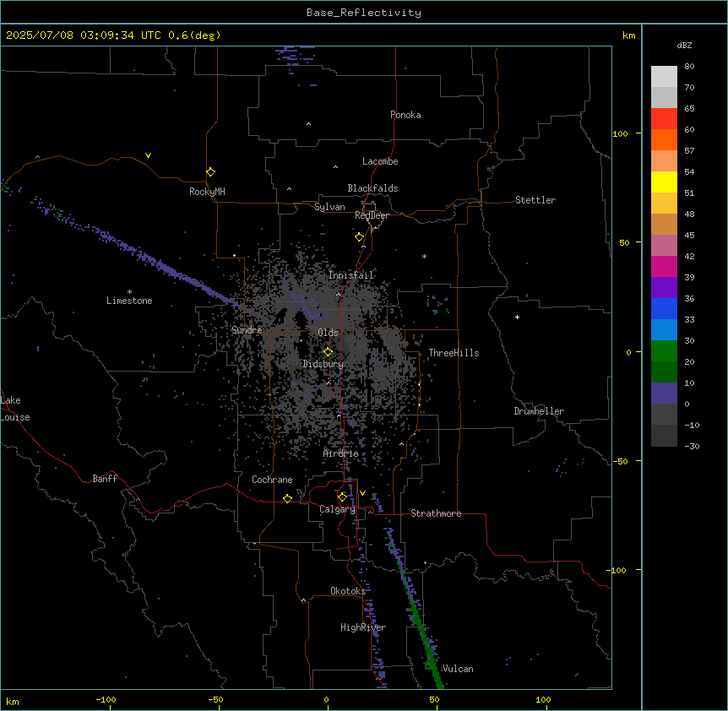
Task: Click the RedDeer city label
Action: [372, 215]
